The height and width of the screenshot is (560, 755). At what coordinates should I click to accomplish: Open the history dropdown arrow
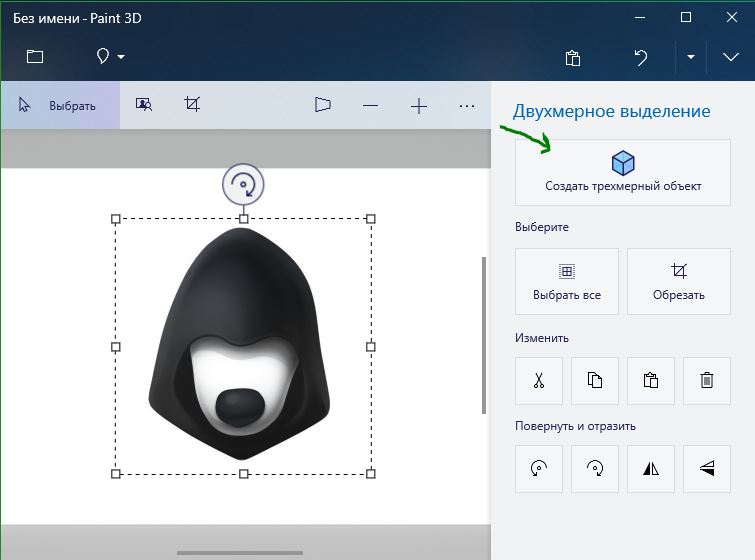tap(690, 57)
